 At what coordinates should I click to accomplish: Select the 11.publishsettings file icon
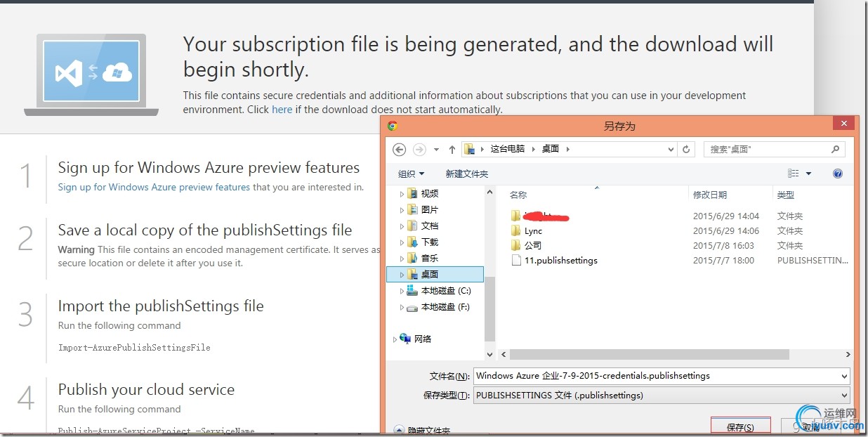516,260
